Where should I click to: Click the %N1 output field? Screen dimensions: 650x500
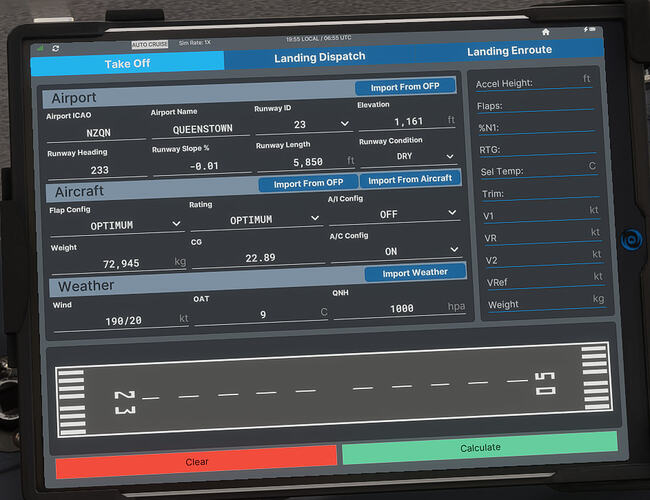coord(537,126)
